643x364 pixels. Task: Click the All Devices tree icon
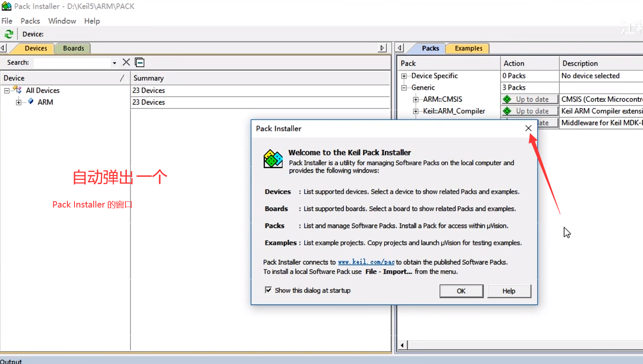(x=18, y=90)
